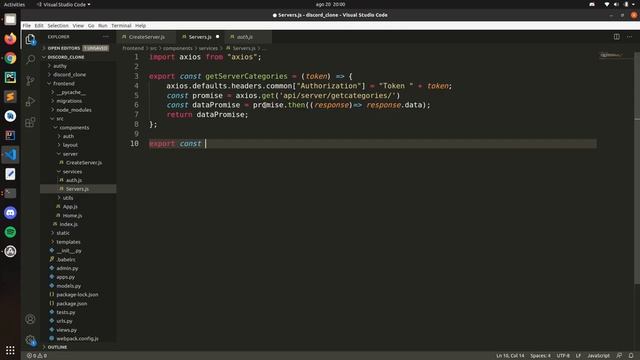Open Files manager from the dock
Image resolution: width=640 pixels, height=360 pixels.
coord(10,19)
